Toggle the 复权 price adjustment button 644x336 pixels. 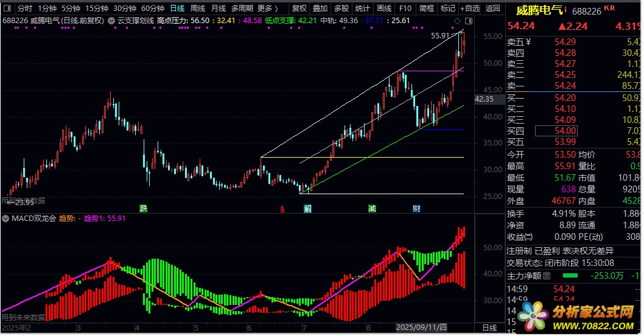[299, 9]
